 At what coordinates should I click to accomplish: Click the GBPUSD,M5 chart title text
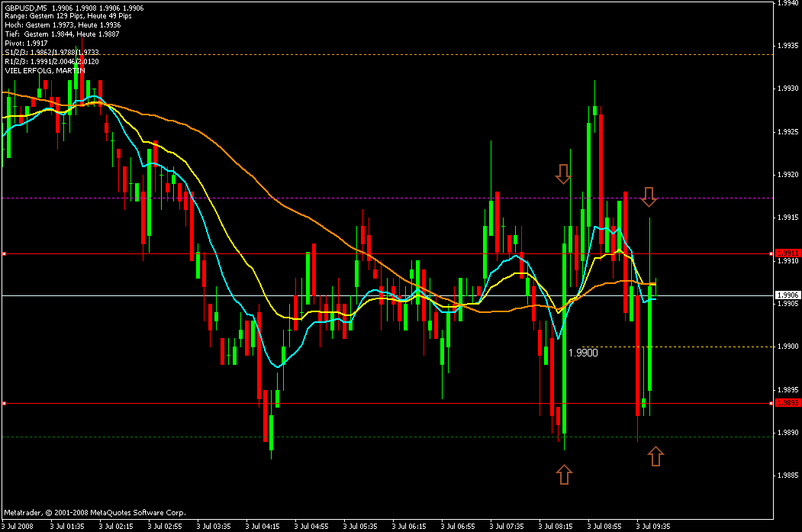(26, 8)
